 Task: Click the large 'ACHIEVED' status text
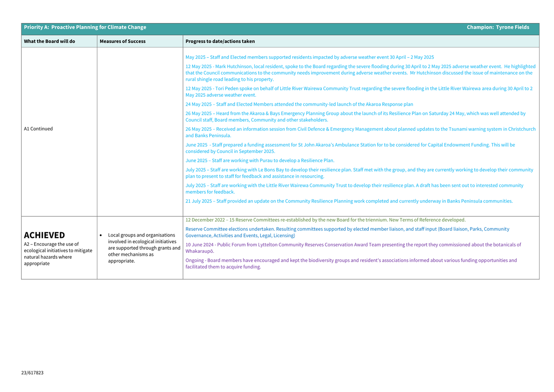click(x=44, y=235)
